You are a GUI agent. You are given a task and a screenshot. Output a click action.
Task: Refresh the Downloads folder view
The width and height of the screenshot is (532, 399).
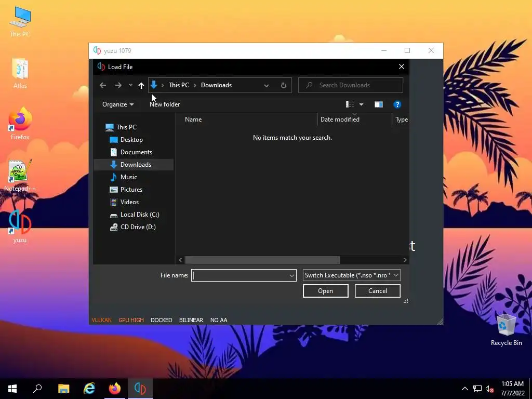tap(284, 86)
